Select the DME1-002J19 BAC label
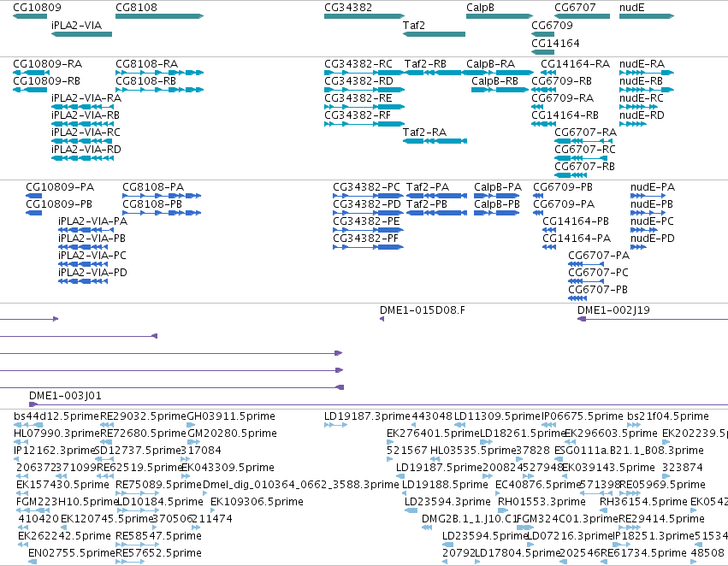728x566 pixels. (613, 310)
